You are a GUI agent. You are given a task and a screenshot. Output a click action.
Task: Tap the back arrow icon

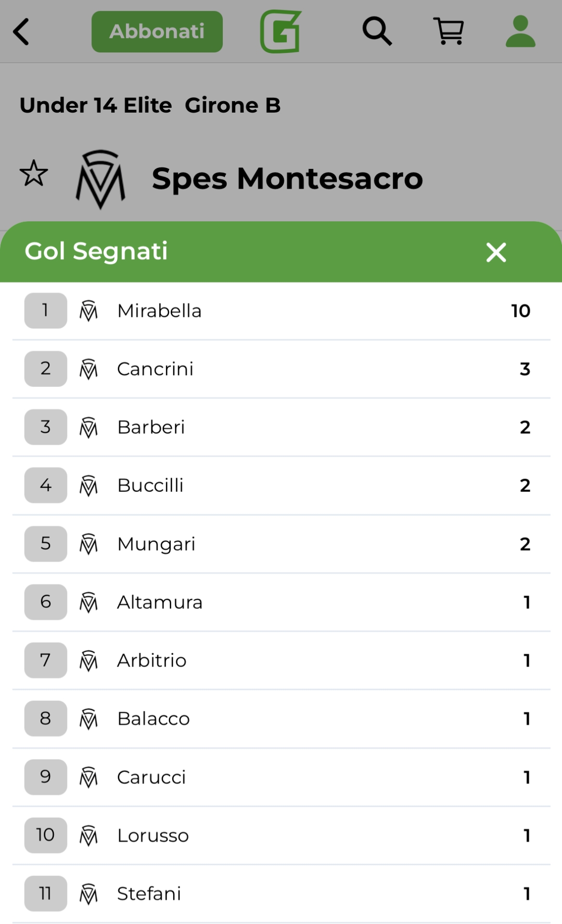[x=22, y=32]
